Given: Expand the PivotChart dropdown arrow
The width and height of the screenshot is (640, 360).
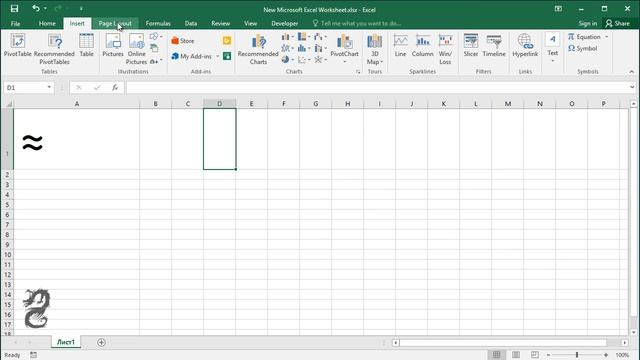Looking at the screenshot, I should (344, 62).
